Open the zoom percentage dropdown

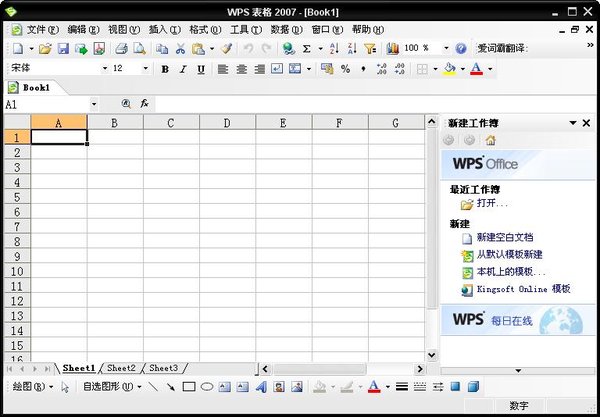pyautogui.click(x=446, y=49)
